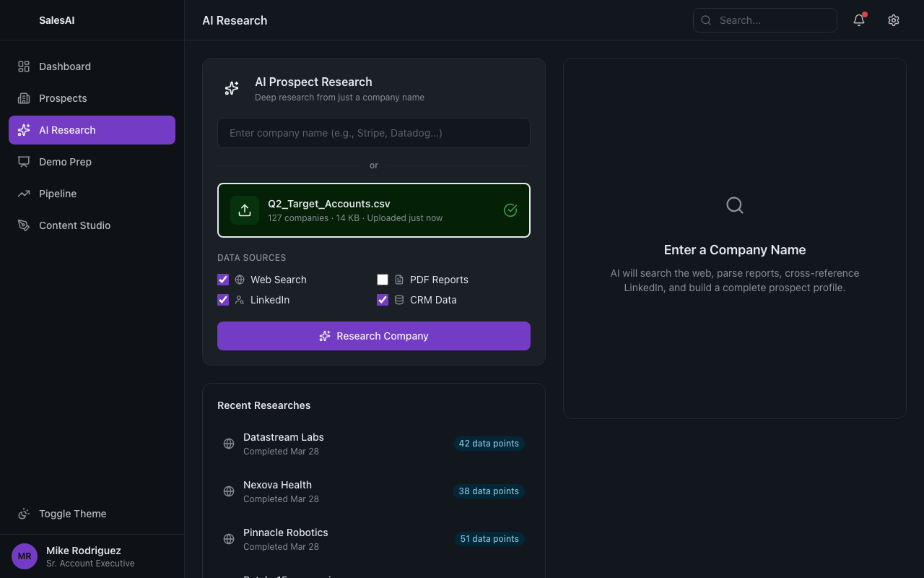Click the MR user avatar
This screenshot has width=924, height=578.
pos(25,556)
